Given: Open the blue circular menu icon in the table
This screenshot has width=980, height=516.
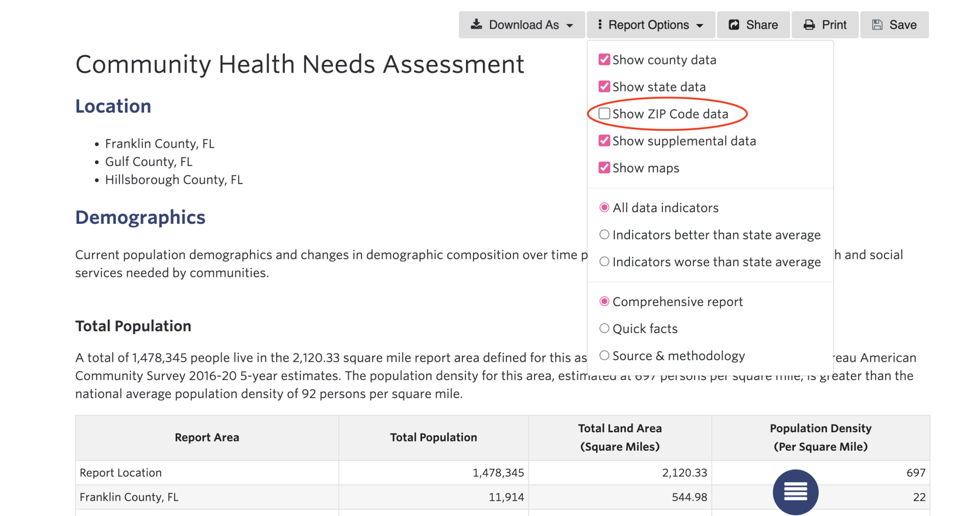Looking at the screenshot, I should (796, 492).
